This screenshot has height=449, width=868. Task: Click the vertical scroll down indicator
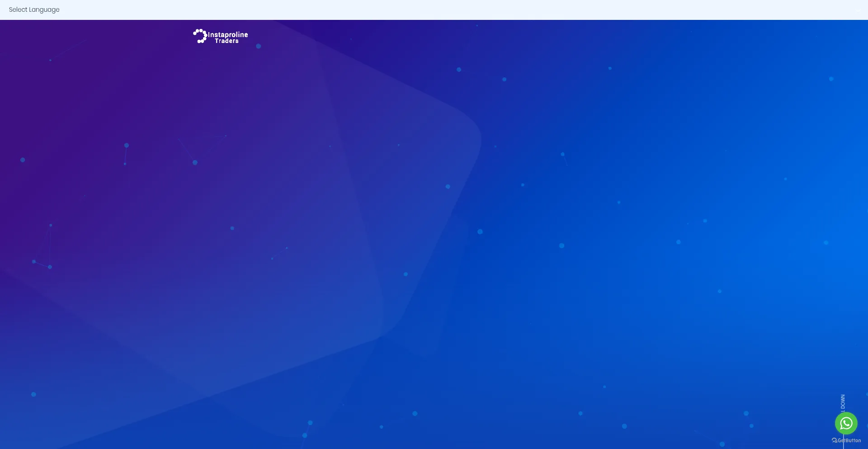coord(843,402)
